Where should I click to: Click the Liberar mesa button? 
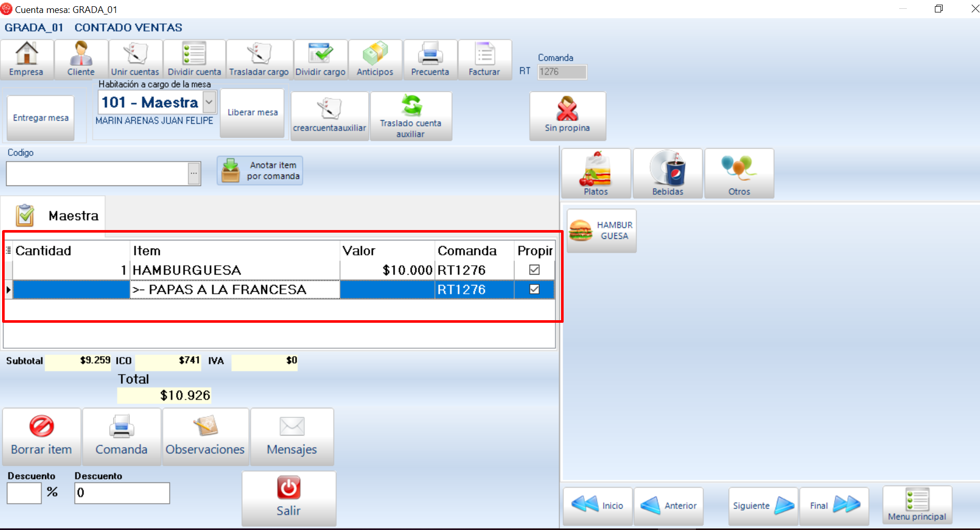point(253,112)
